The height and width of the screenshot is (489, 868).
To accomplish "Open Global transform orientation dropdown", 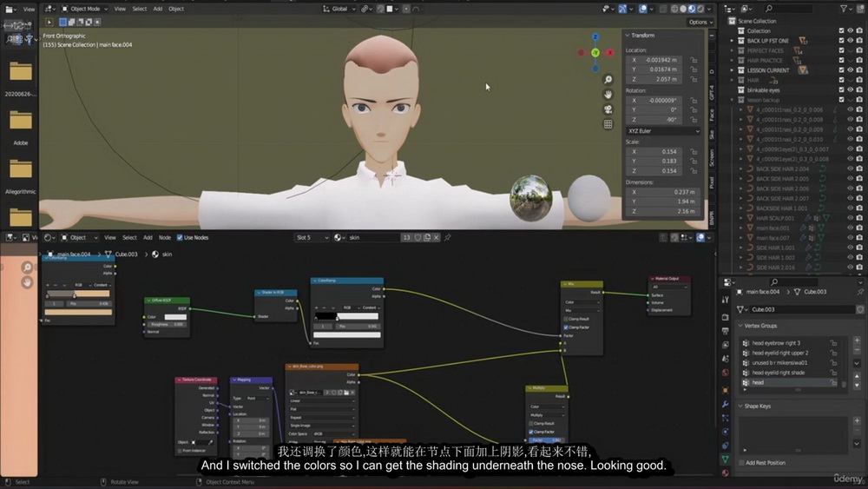I will click(339, 9).
